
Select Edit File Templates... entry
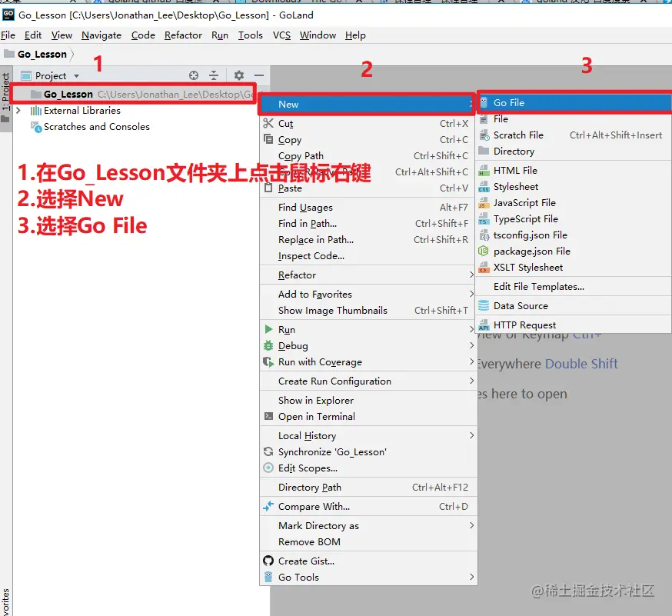(x=574, y=287)
